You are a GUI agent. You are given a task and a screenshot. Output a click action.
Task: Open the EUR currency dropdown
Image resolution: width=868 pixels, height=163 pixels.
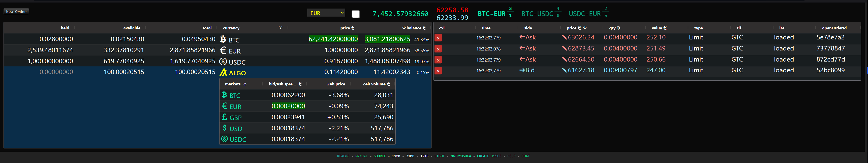tap(327, 13)
